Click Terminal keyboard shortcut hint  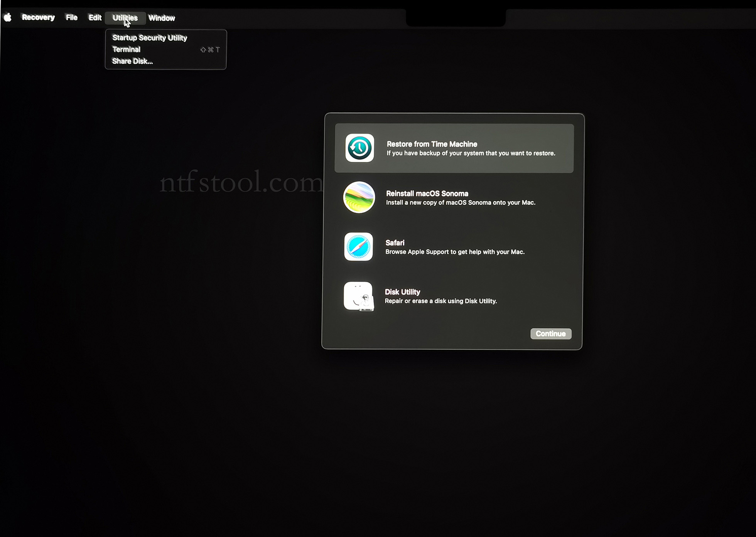pyautogui.click(x=210, y=50)
